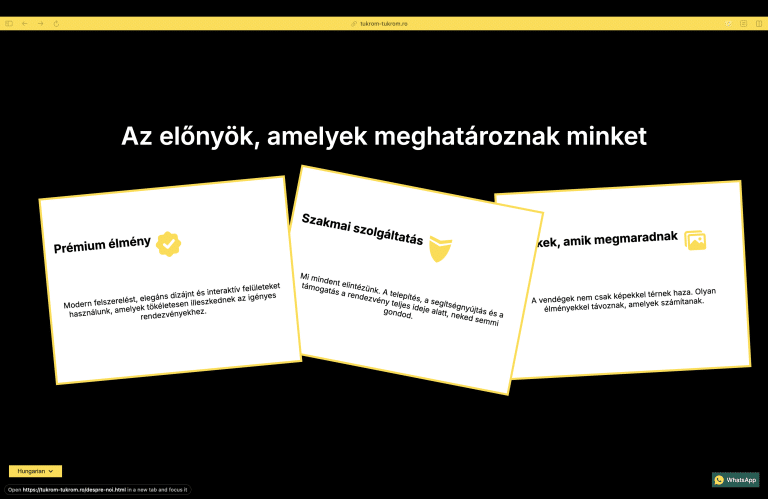Click the despre-noi.html link preview in status bar
The height and width of the screenshot is (499, 768).
[97, 490]
